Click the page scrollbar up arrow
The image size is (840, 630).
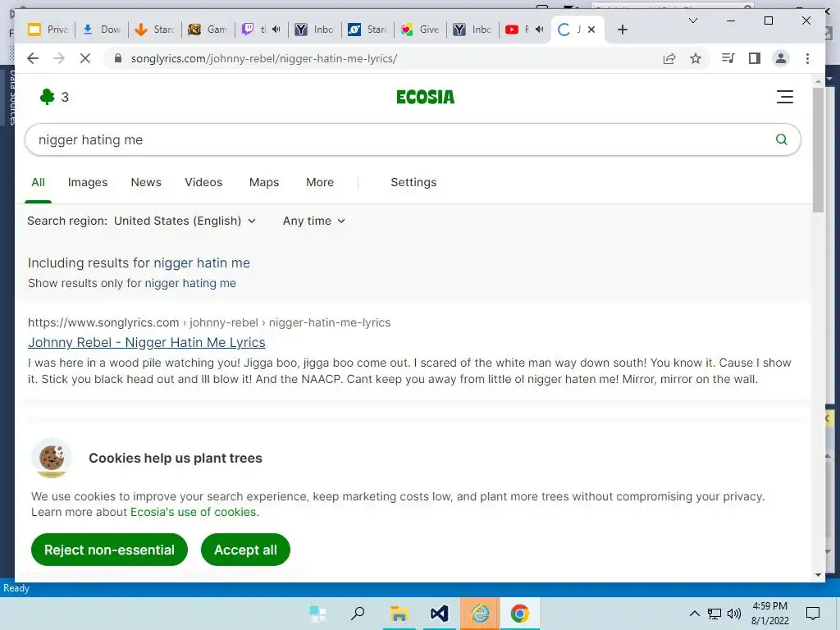(818, 81)
